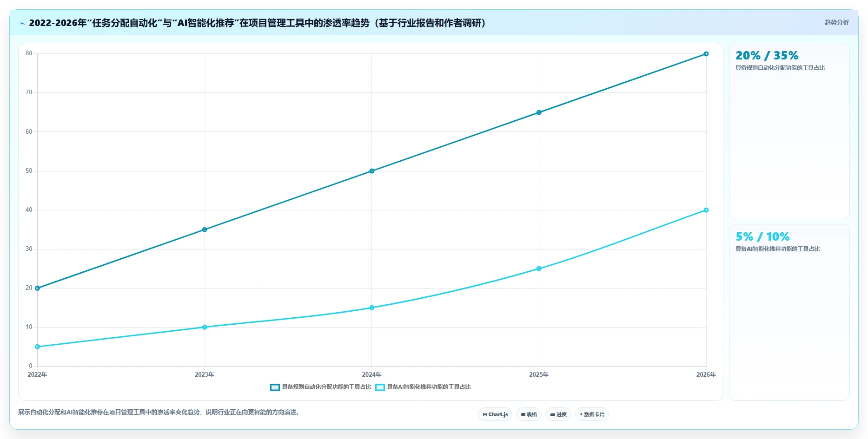
Task: Click the 20% / 35% stat value
Action: (767, 56)
